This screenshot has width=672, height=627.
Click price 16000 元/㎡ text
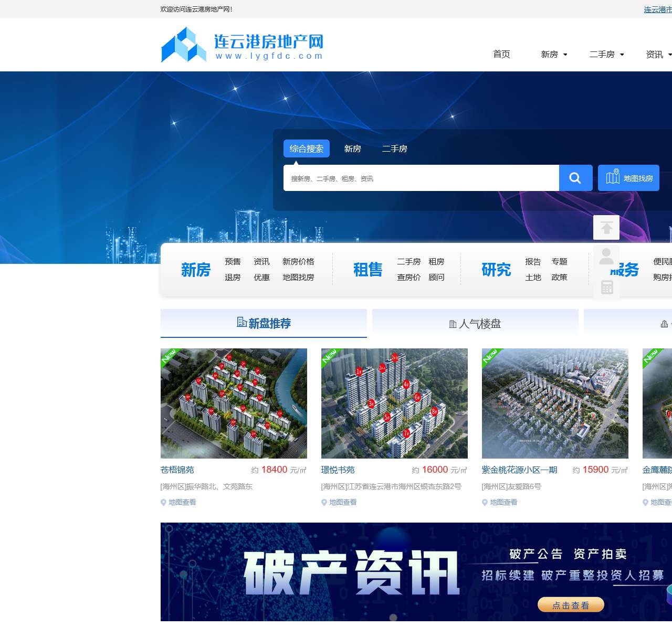pyautogui.click(x=439, y=470)
